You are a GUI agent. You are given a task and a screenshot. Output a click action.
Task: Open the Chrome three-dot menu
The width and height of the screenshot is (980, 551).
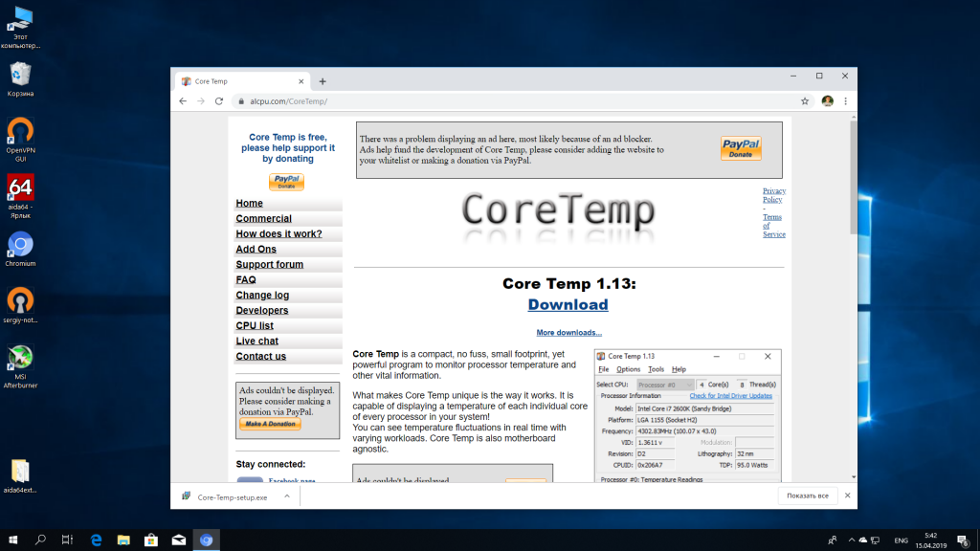[845, 101]
